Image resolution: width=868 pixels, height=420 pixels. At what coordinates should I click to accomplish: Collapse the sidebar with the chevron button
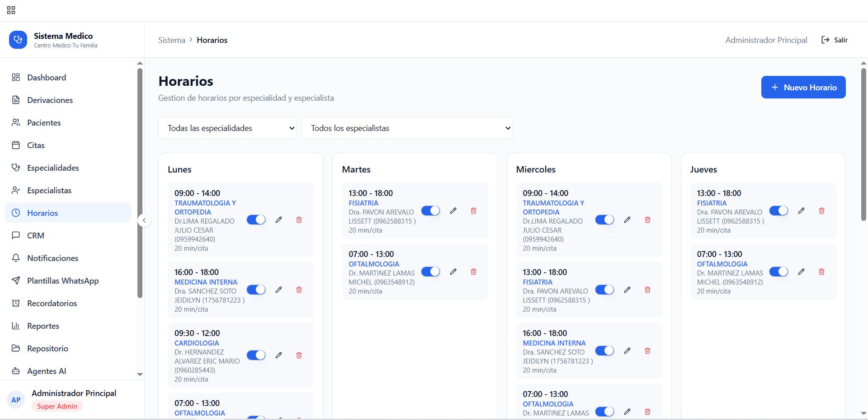(144, 220)
